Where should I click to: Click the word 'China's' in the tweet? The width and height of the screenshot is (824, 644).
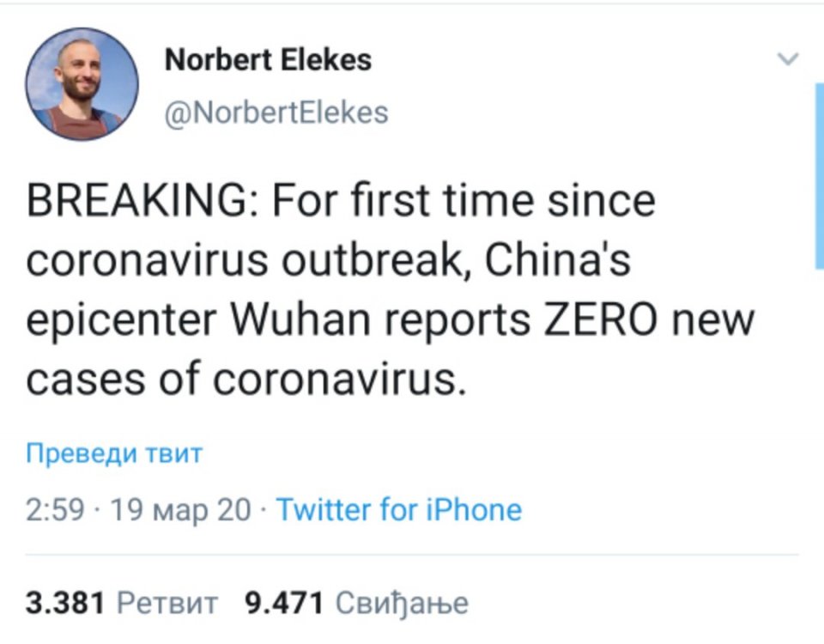pos(558,261)
